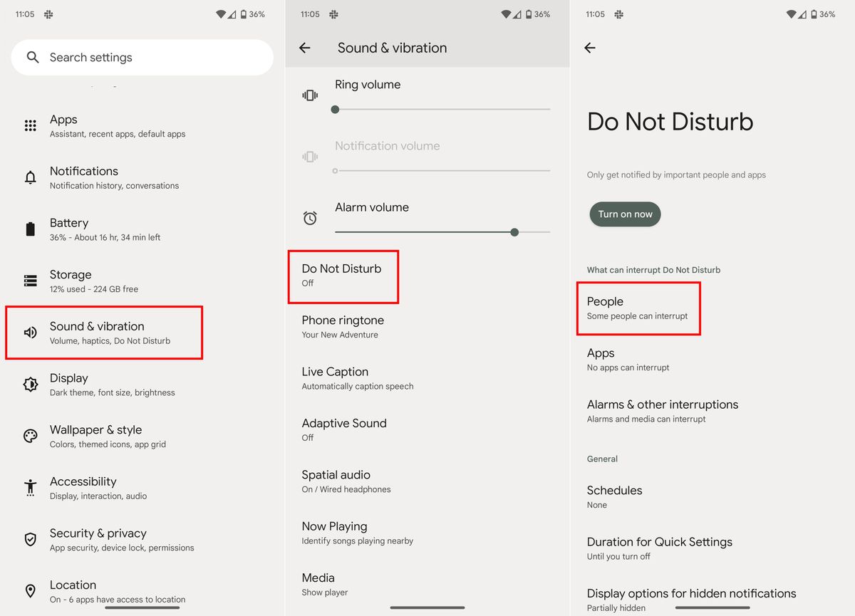
Task: Select the Wallpaper & style palette icon
Action: coord(30,436)
